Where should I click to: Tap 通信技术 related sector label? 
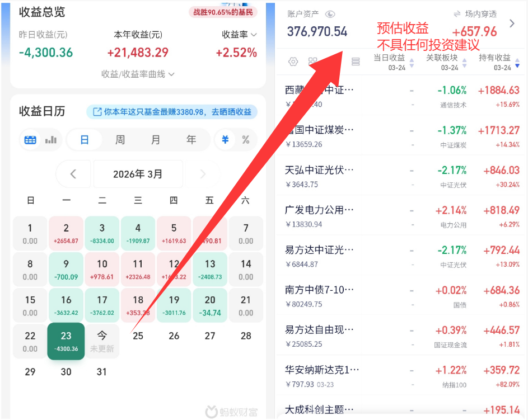point(453,105)
